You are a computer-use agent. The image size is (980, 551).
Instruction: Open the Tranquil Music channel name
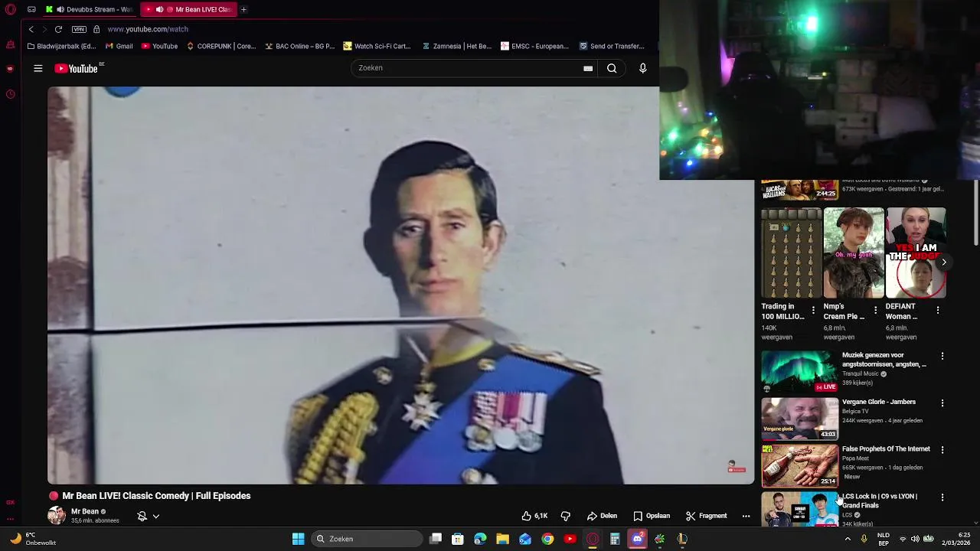pos(861,374)
